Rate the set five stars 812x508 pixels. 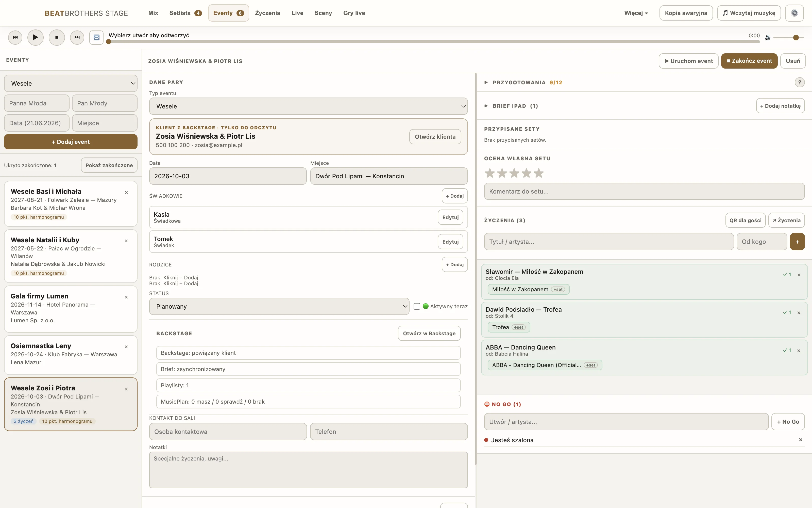point(538,173)
